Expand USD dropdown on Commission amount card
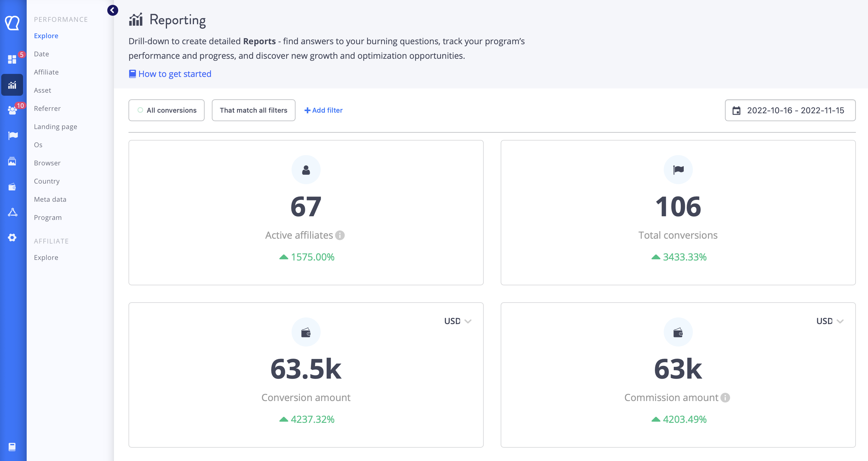This screenshot has width=868, height=461. [829, 321]
